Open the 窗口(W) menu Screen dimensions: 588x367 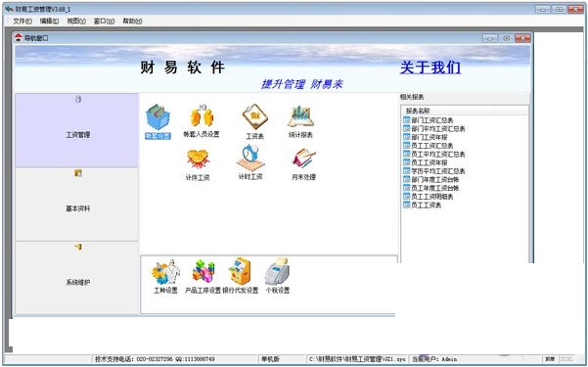pyautogui.click(x=105, y=22)
